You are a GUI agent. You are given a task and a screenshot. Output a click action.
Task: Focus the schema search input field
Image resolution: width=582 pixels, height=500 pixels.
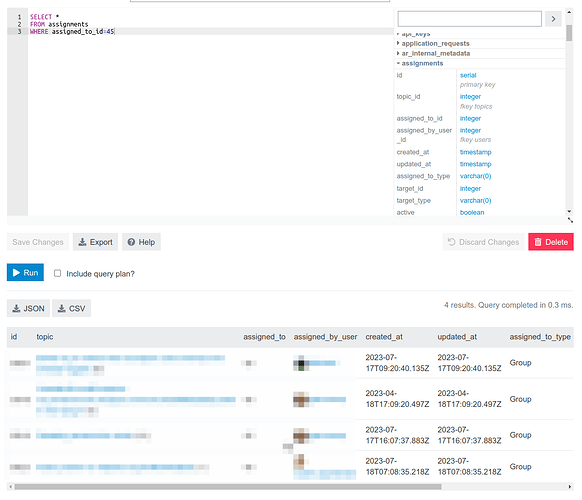(x=470, y=19)
